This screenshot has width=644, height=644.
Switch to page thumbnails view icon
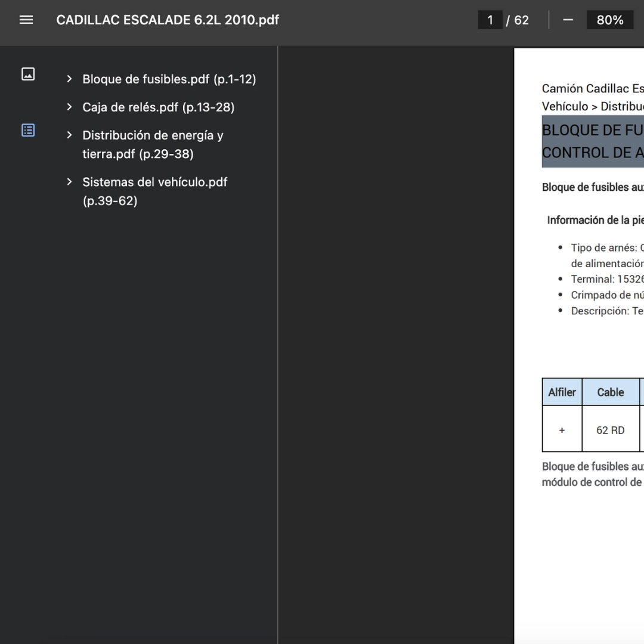[28, 74]
